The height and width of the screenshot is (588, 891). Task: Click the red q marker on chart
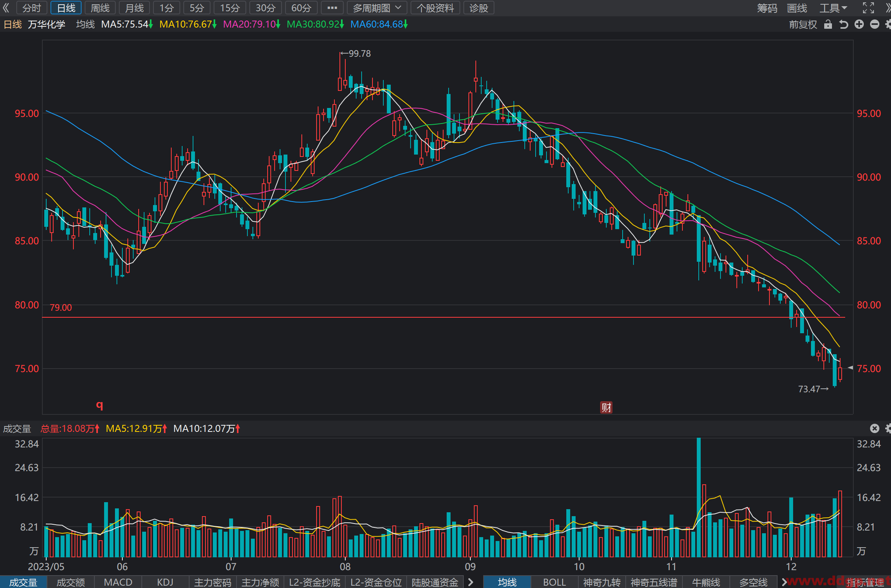[x=99, y=405]
